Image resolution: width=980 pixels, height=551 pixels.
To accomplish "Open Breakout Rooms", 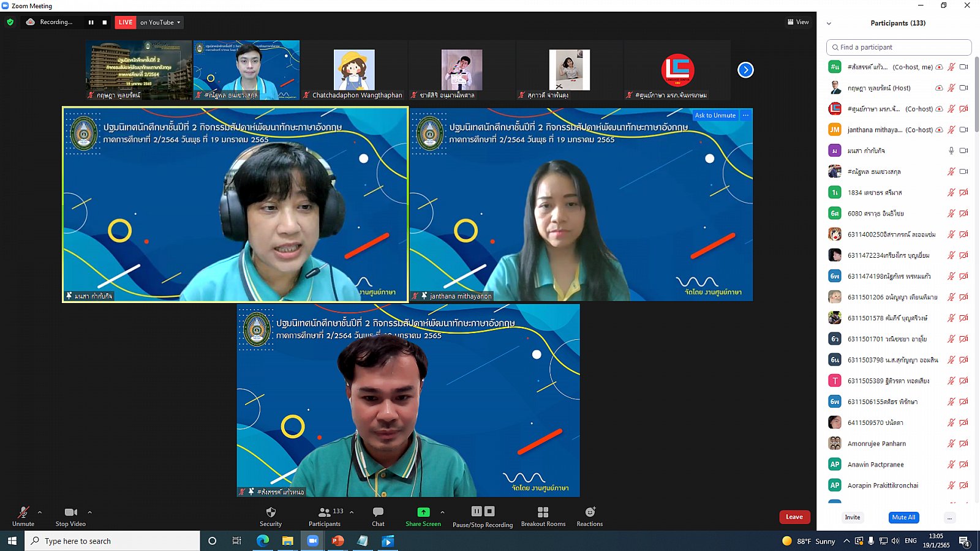I will coord(543,516).
